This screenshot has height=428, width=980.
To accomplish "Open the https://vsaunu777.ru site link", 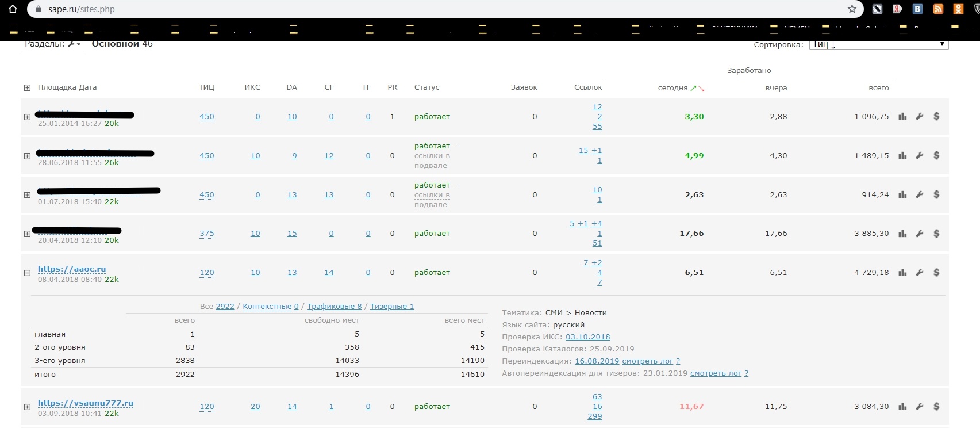I will point(86,403).
